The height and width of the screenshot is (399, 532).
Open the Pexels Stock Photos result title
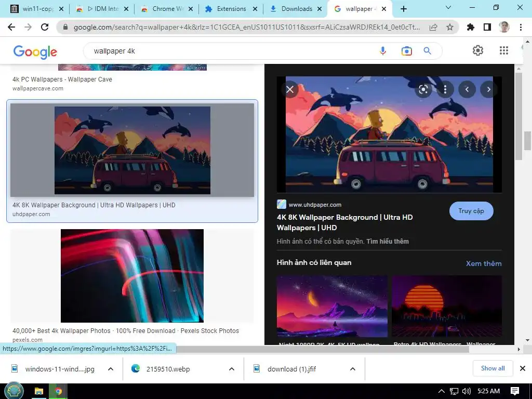(126, 330)
